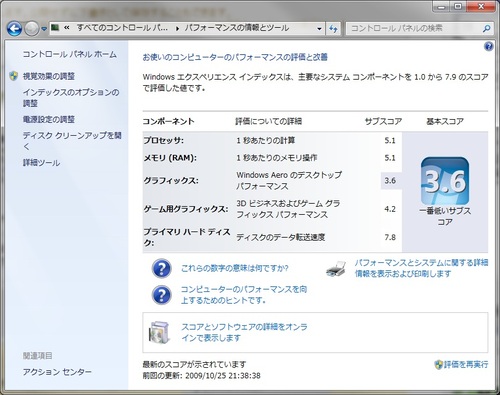Viewport: 500px width, 395px height.
Task: Click 前回の更新 timestamp text
Action: tap(202, 376)
